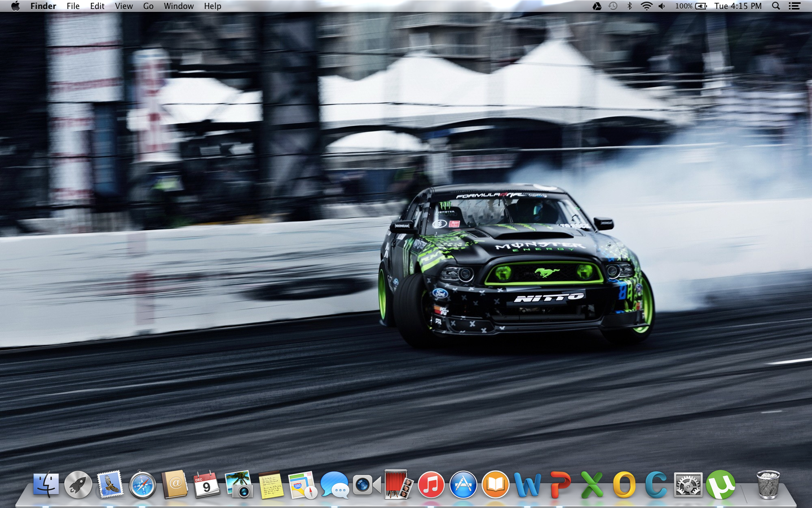Open the Edit menu
812x508 pixels.
[x=98, y=6]
